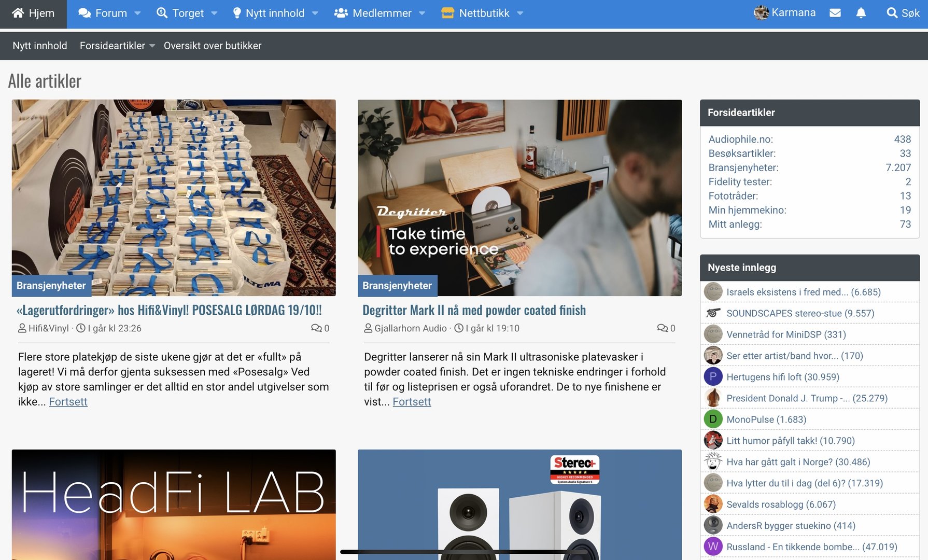Click avatar beside Sevalds rosablogg
Image resolution: width=928 pixels, height=560 pixels.
pos(713,504)
